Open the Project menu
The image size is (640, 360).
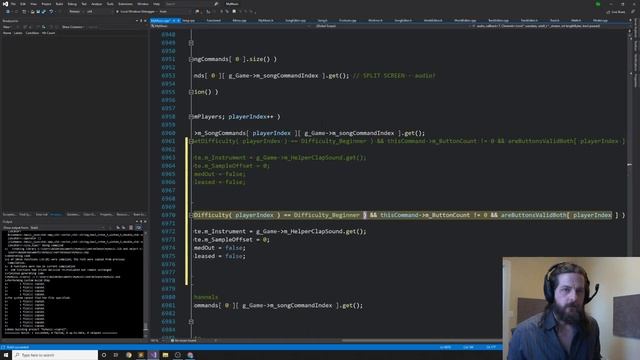coord(46,4)
